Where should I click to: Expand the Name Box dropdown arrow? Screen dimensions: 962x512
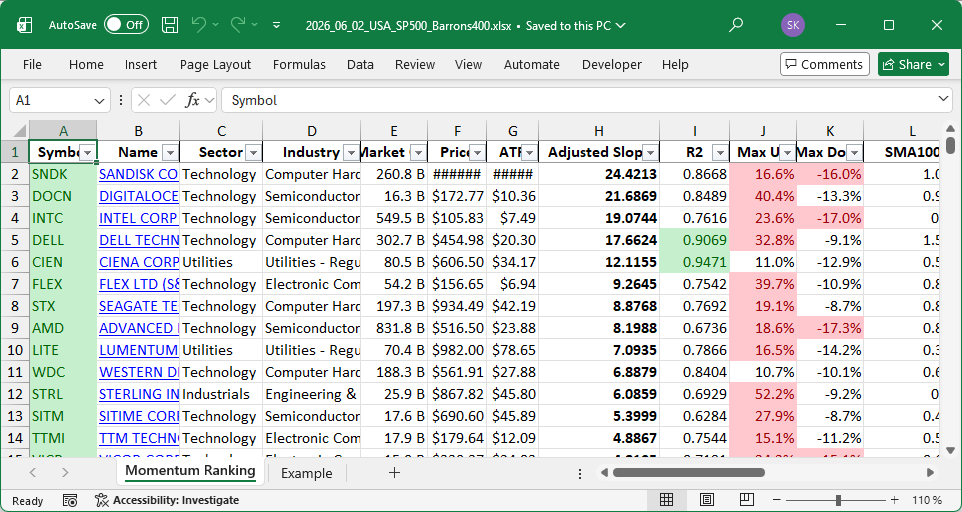pos(99,101)
